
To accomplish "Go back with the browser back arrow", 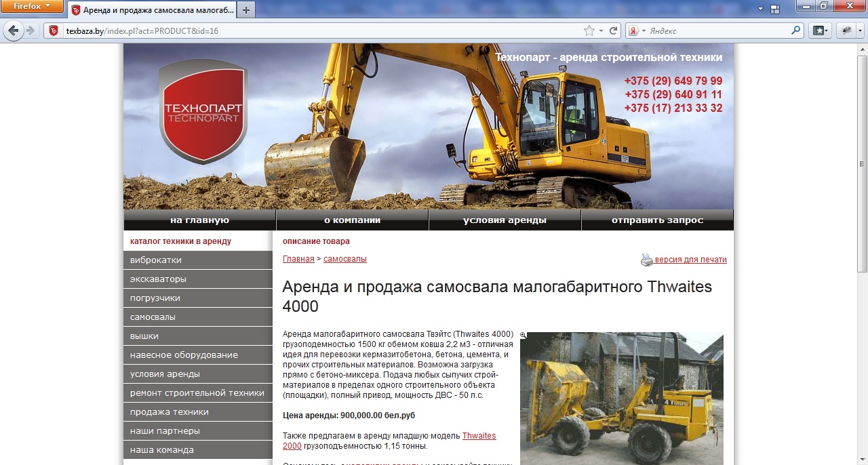I will (x=14, y=31).
